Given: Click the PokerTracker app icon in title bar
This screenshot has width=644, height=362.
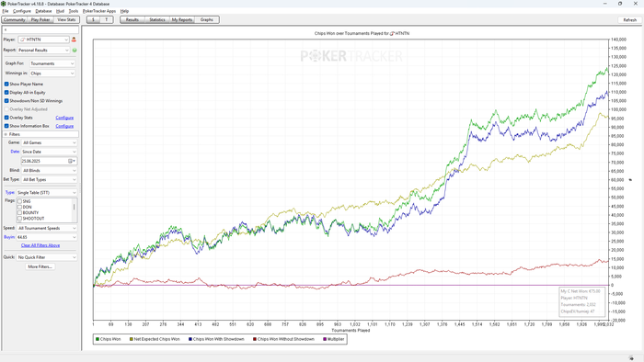Looking at the screenshot, I should [x=4, y=4].
